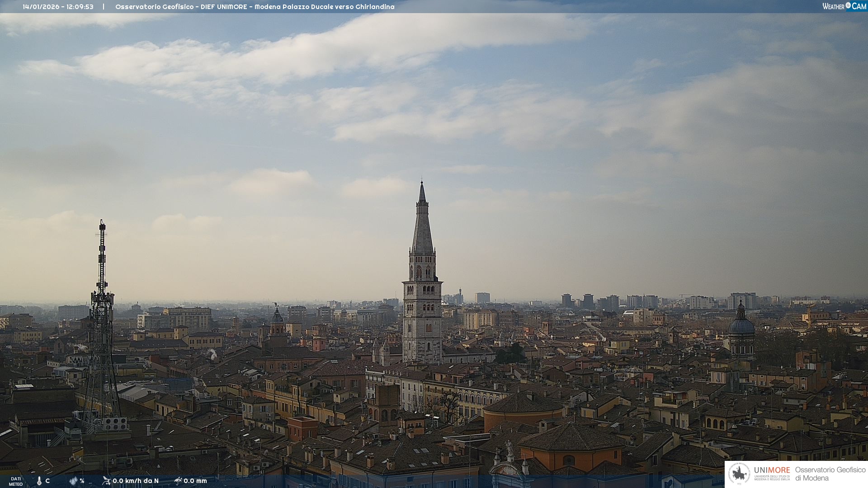The width and height of the screenshot is (868, 488).
Task: Click the 0.0 mm rainfall reading
Action: click(195, 481)
